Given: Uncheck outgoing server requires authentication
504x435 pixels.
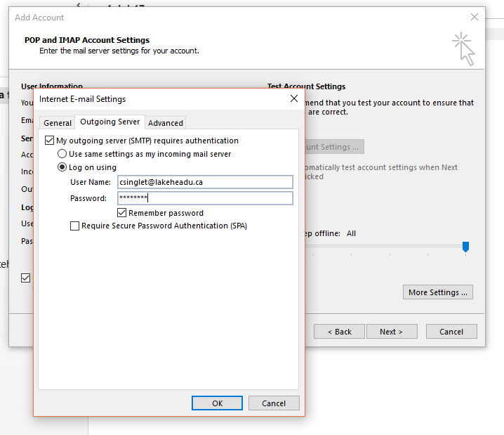Looking at the screenshot, I should [50, 141].
